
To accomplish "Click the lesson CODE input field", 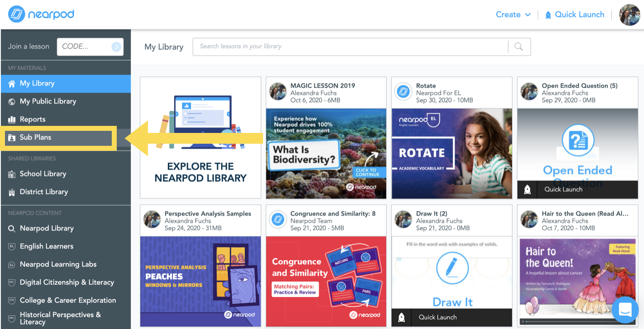I will coord(90,47).
